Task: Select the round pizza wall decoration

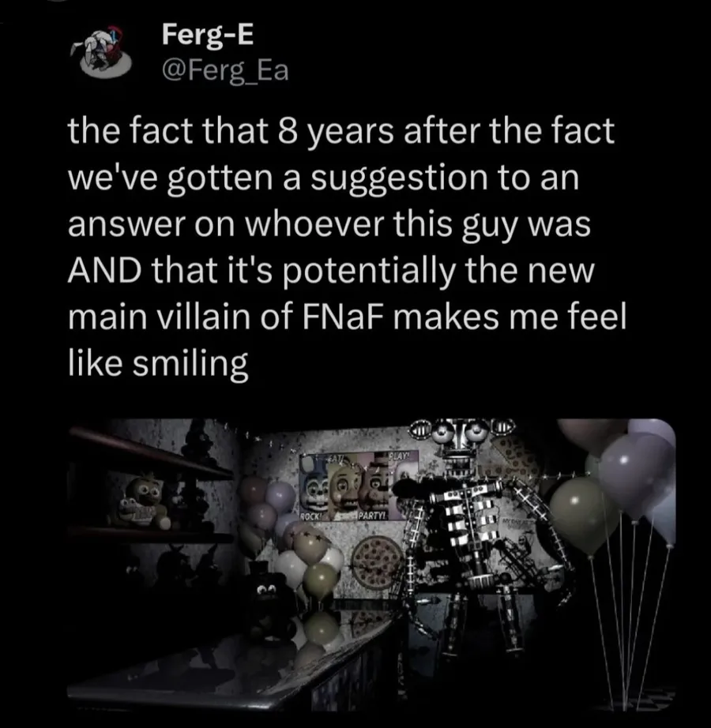Action: (378, 561)
